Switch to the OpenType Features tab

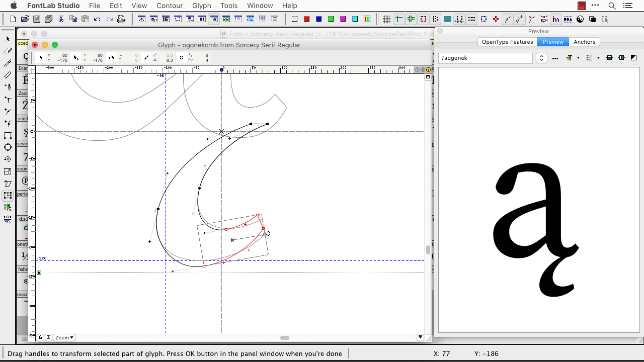point(507,42)
